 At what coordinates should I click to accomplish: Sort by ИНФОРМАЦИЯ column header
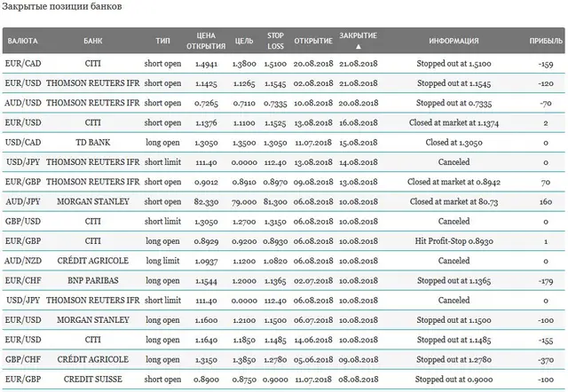tap(454, 41)
